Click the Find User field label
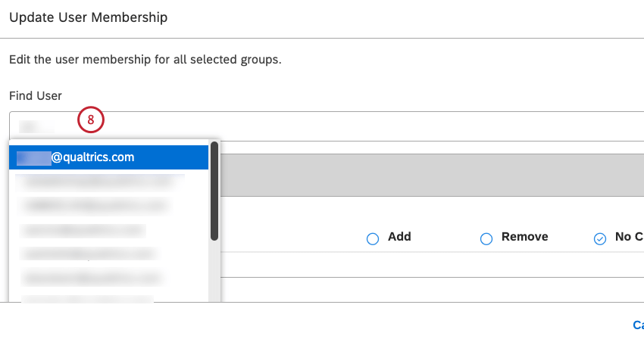 click(x=36, y=95)
